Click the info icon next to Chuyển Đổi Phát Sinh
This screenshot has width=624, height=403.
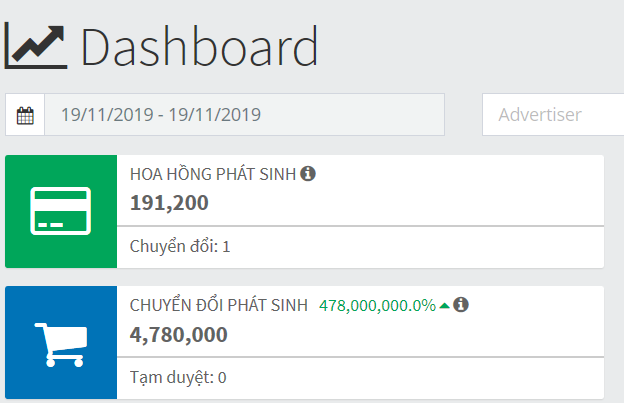[x=461, y=305]
